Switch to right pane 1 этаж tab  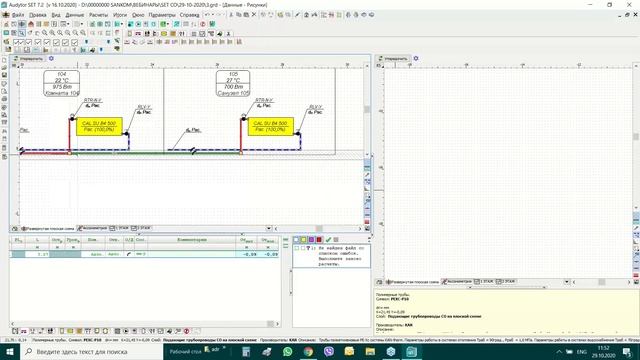483,282
